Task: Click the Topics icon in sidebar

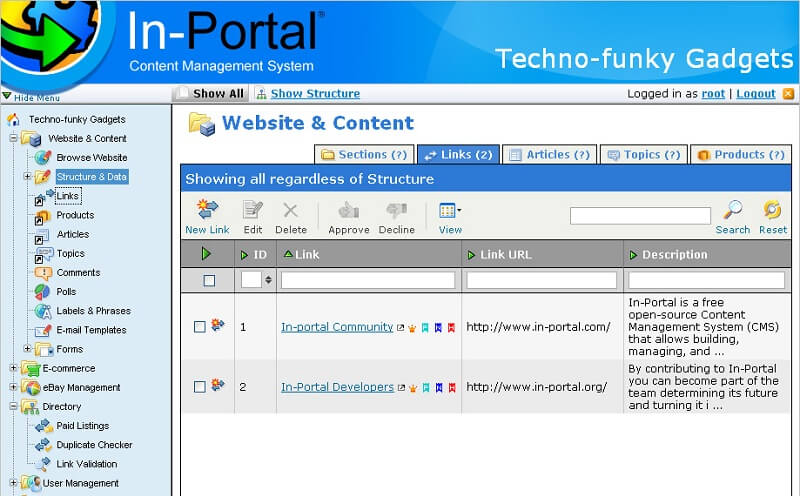Action: [43, 255]
